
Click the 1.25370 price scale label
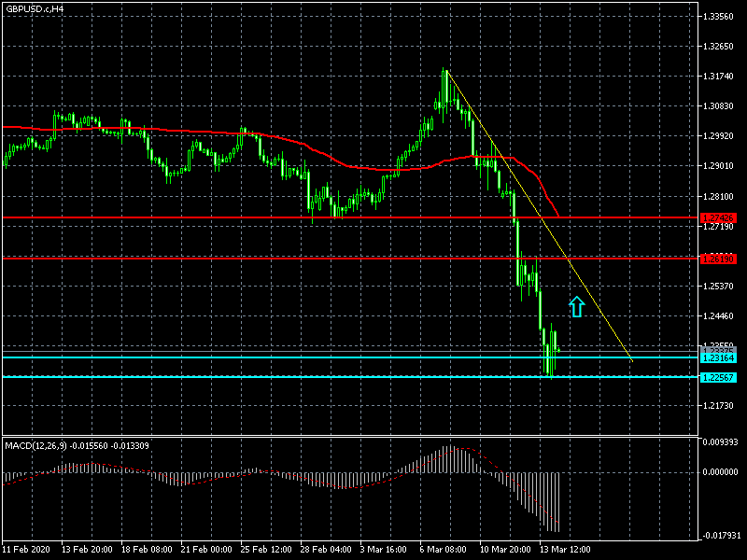[719, 287]
